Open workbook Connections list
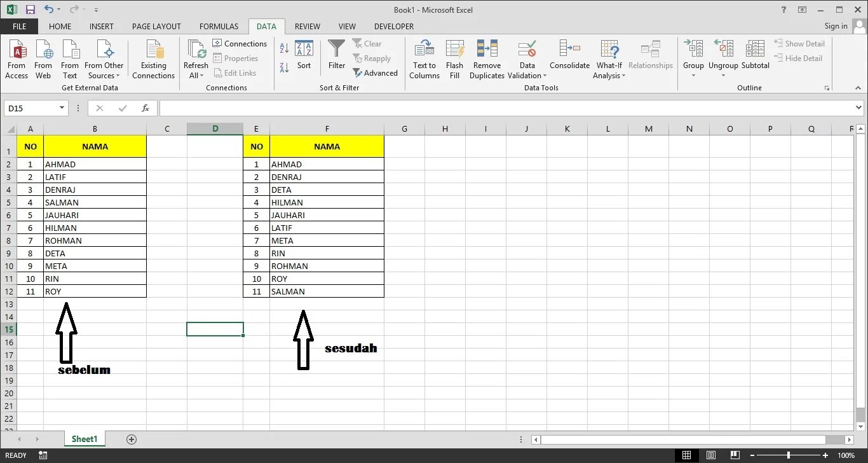Screen dimensions: 868x463 click(240, 43)
